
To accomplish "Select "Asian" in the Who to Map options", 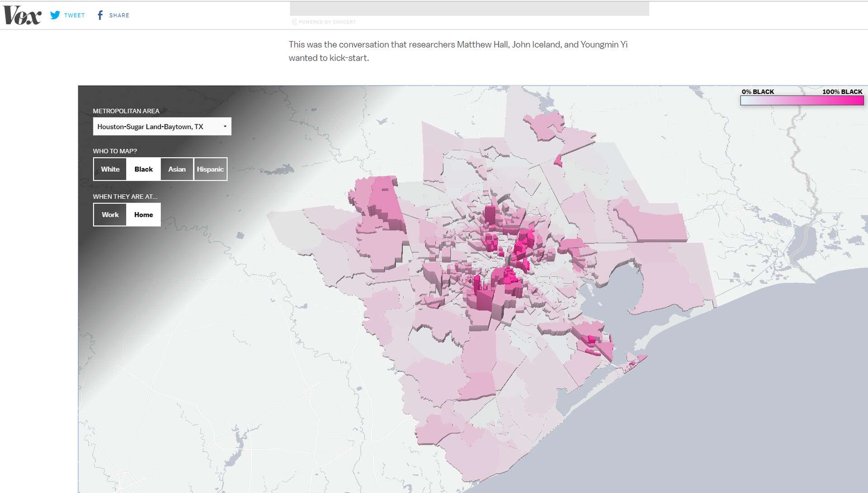I will point(177,169).
